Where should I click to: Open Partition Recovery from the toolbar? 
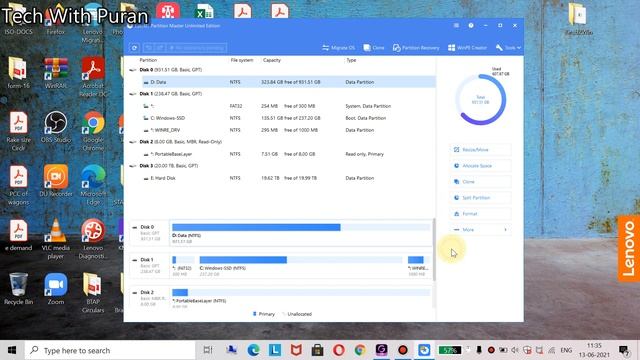(x=416, y=48)
